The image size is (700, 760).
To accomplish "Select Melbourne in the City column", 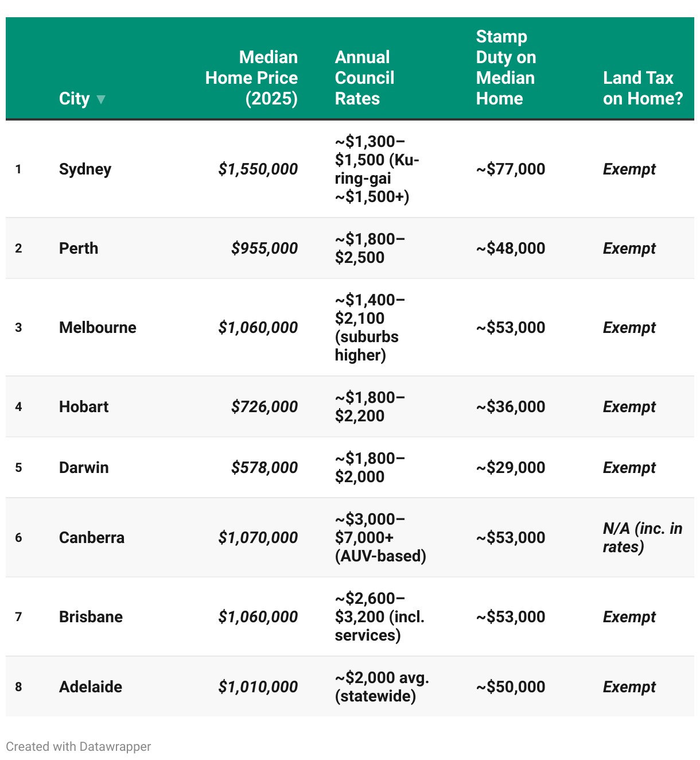I will point(98,327).
